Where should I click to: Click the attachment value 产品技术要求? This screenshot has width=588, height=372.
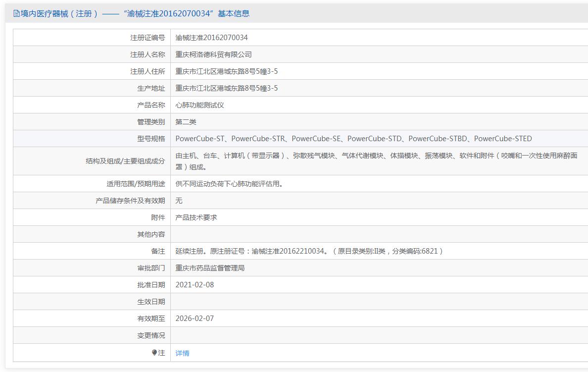tap(196, 217)
